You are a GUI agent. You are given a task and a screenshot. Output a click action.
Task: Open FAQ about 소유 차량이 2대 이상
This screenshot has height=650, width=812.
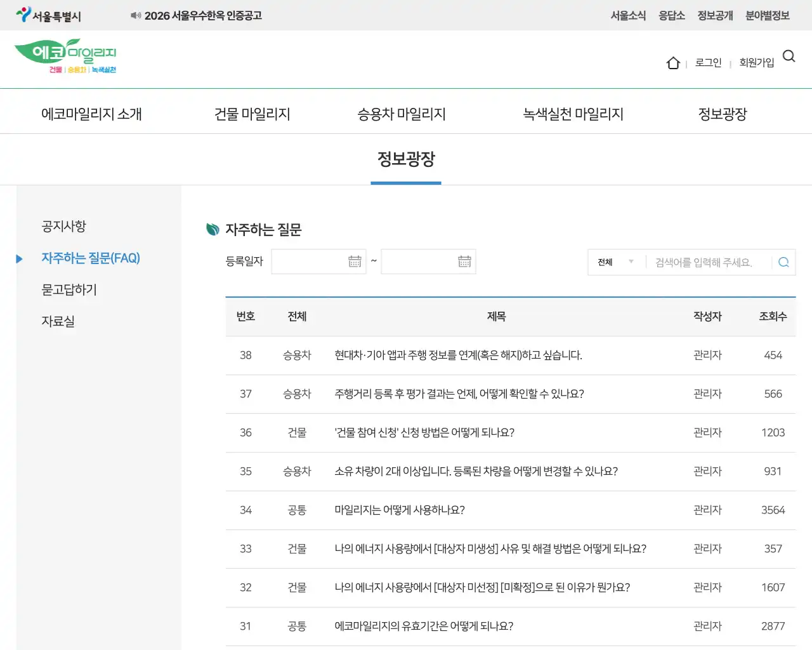[x=476, y=472]
